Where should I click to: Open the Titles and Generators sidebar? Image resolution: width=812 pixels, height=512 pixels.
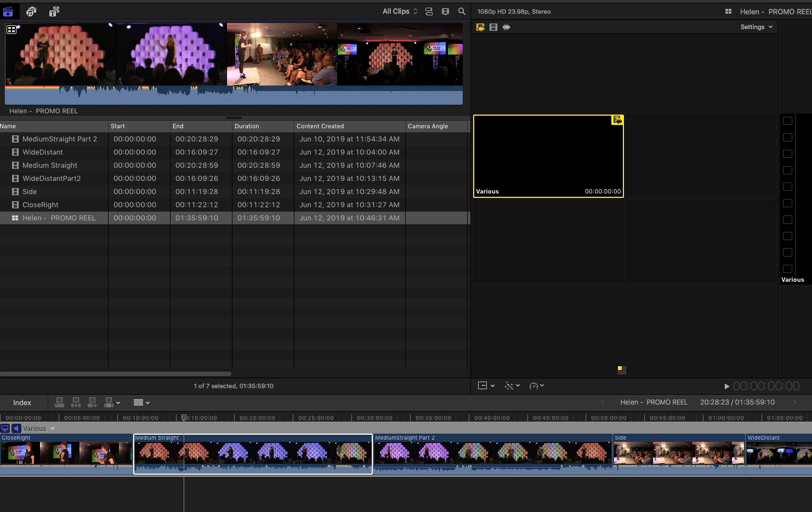coord(54,12)
